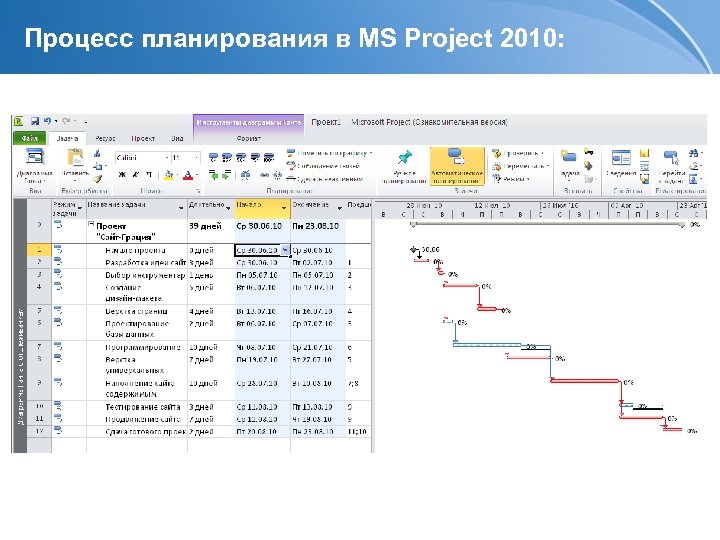The width and height of the screenshot is (720, 540).
Task: Click the Outdent task green left arrow
Action: (213, 175)
